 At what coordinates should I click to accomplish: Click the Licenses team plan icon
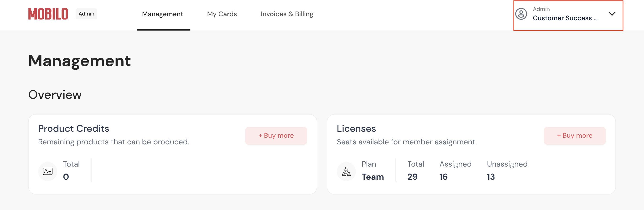coord(346,172)
